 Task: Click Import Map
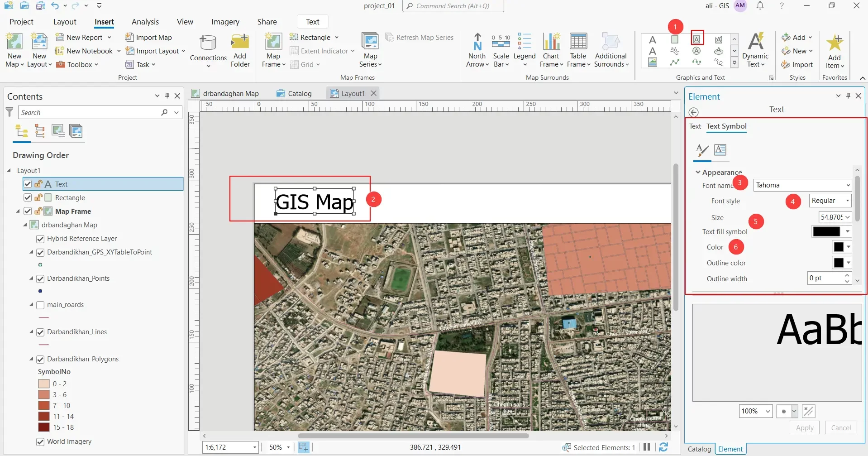(x=148, y=38)
